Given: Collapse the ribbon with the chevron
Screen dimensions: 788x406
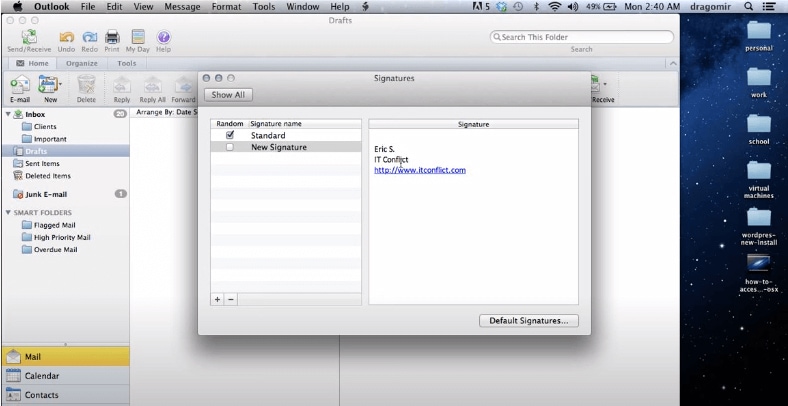Looking at the screenshot, I should click(x=672, y=63).
